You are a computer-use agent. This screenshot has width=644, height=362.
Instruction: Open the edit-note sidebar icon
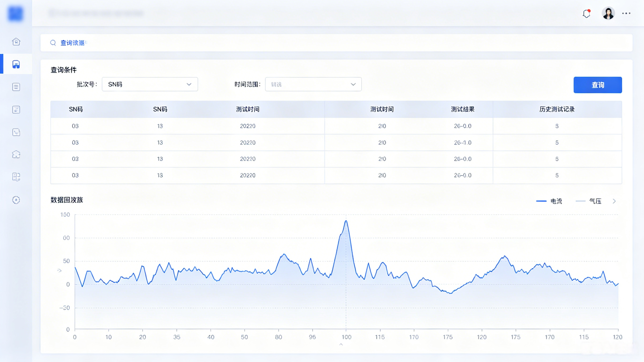[x=16, y=110]
